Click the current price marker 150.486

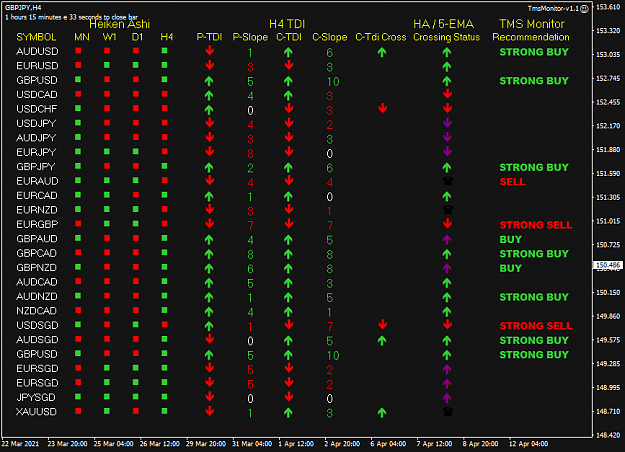[608, 265]
